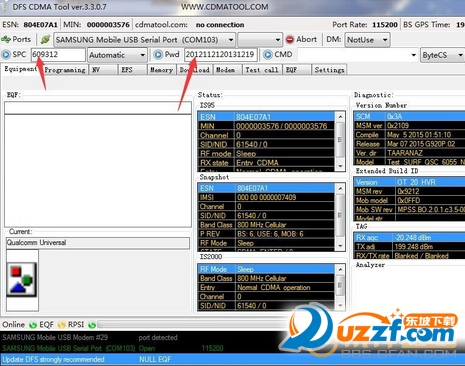Click the green EQF status icon
This screenshot has width=465, height=366.
[x=33, y=325]
